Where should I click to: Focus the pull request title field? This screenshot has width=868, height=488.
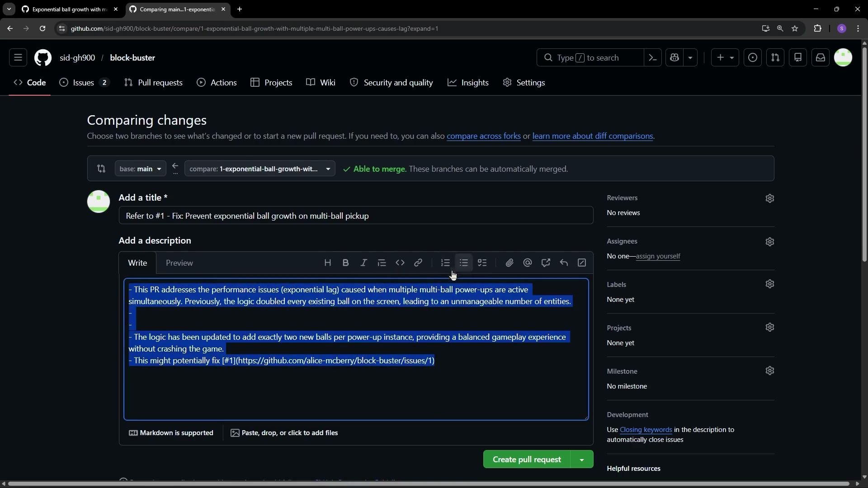356,216
